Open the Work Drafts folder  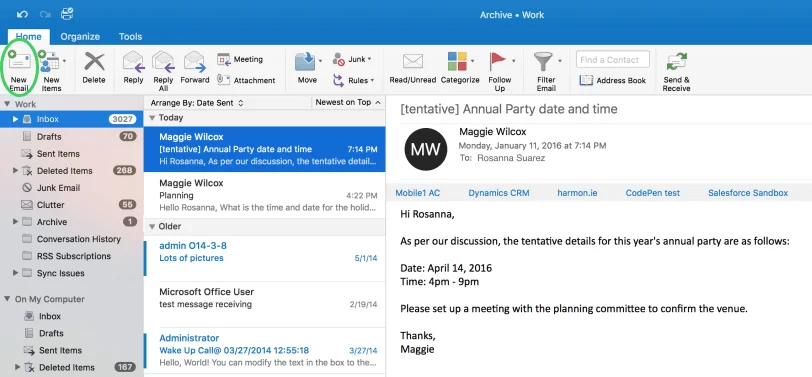71,136
